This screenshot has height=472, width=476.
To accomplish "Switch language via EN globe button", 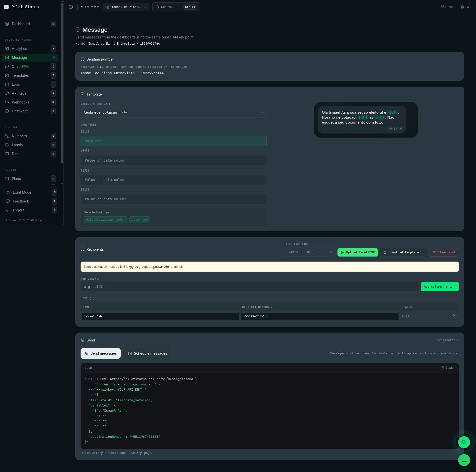I will coord(465,7).
